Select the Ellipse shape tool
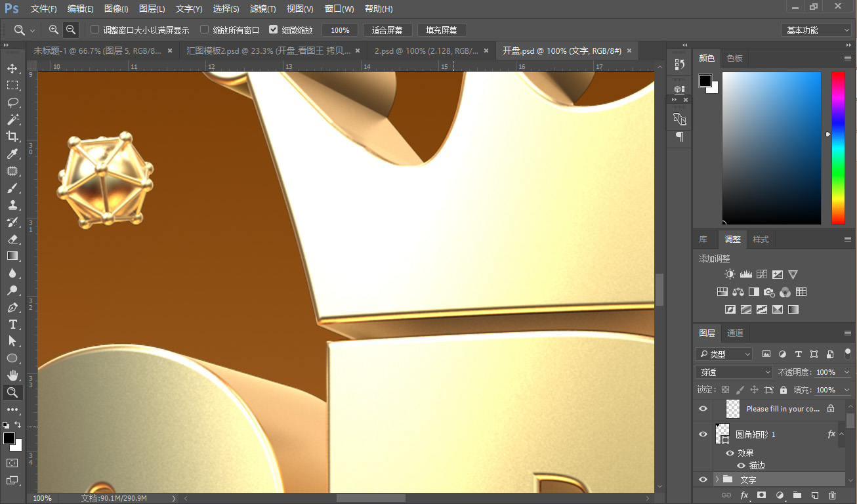 [12, 358]
